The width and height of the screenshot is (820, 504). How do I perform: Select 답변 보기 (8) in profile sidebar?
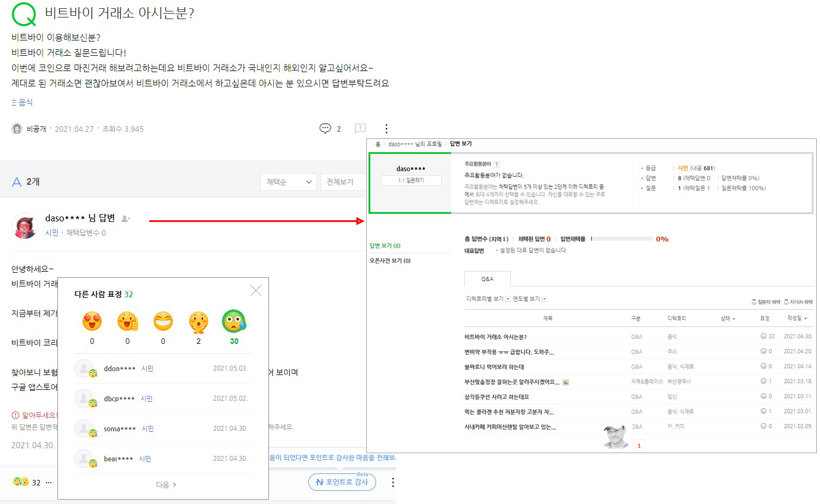[385, 245]
